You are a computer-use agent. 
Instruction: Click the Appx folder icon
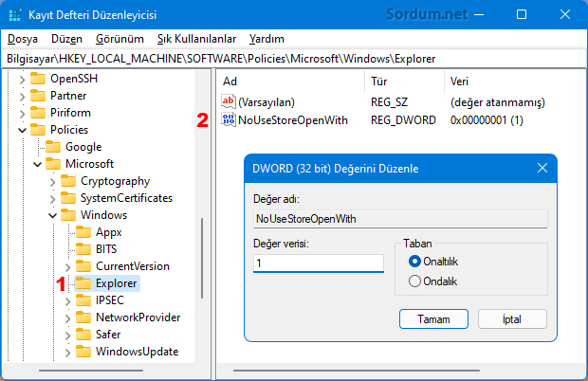[83, 232]
